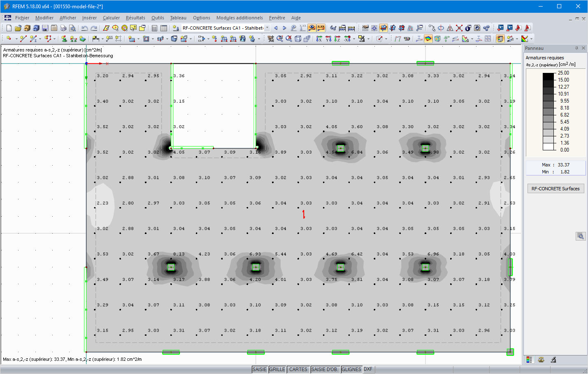Screen dimensions: 588x374
Task: Open a file using the folder icon
Action: [x=18, y=28]
